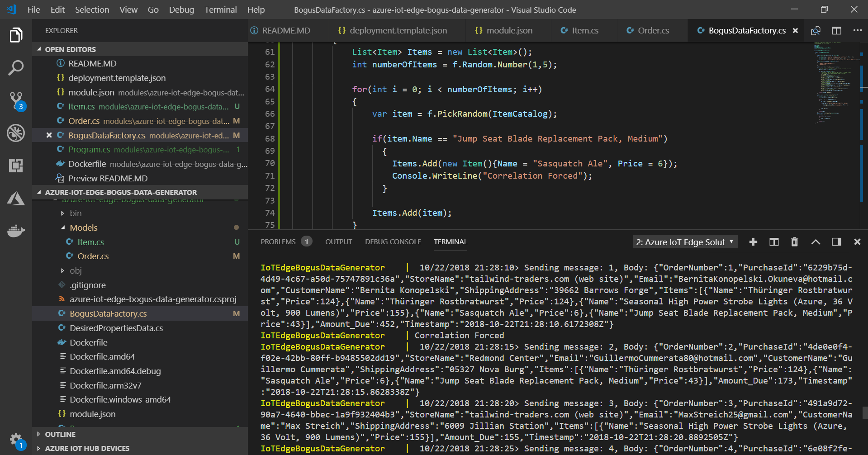Expand the OUTLINE section
Viewport: 868px width, 455px height.
[x=60, y=434]
